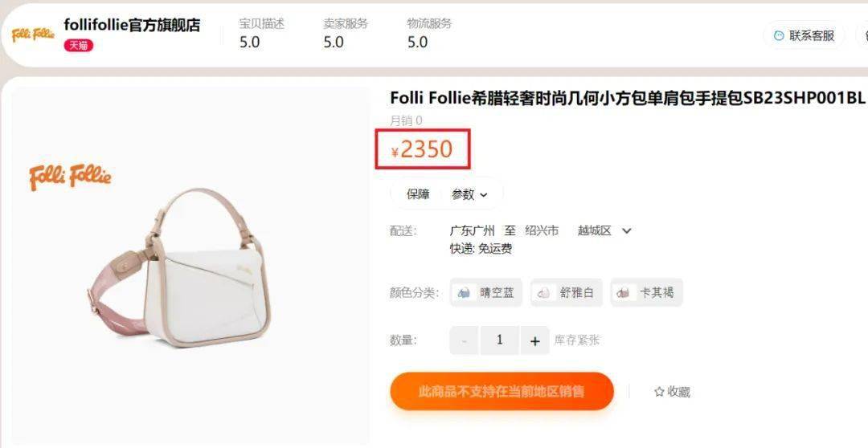Viewport: 868px width, 448px height.
Task: Click the orange Folli Follie logo on product image
Action: (70, 177)
